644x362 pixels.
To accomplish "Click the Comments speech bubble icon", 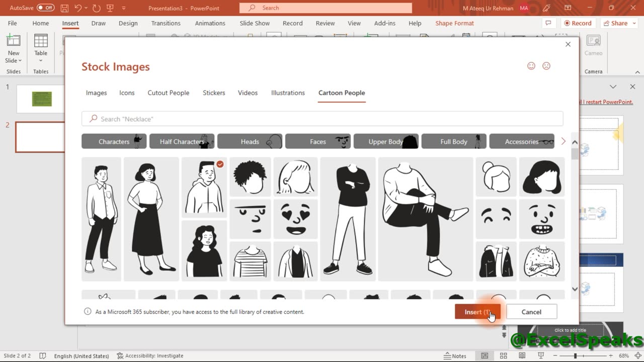I will pos(549,23).
